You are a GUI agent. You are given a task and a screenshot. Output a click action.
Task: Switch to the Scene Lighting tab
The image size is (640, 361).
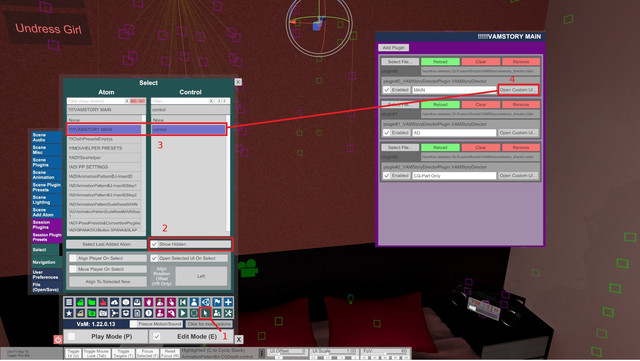coord(47,200)
